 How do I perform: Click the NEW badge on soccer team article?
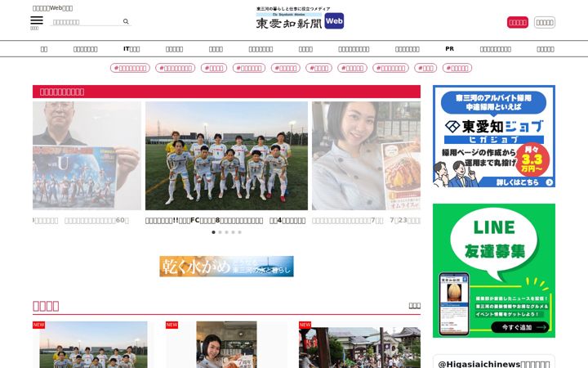pyautogui.click(x=38, y=325)
